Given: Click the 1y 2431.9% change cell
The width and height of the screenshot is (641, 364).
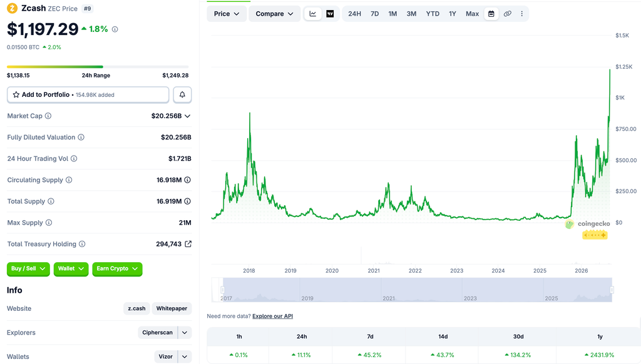Looking at the screenshot, I should 599,355.
